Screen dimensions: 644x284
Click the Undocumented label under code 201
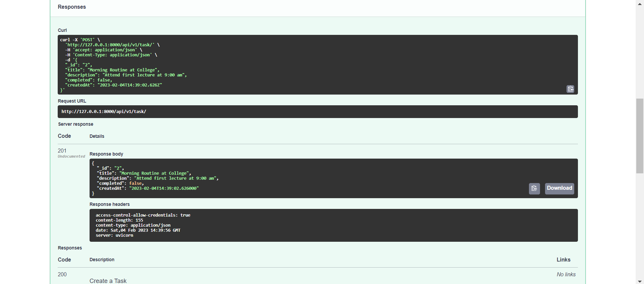71,156
